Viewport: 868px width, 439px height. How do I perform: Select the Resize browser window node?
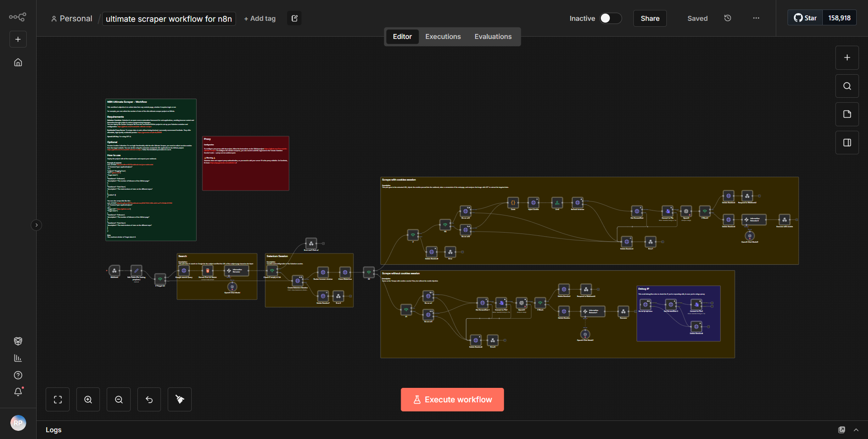tap(323, 272)
